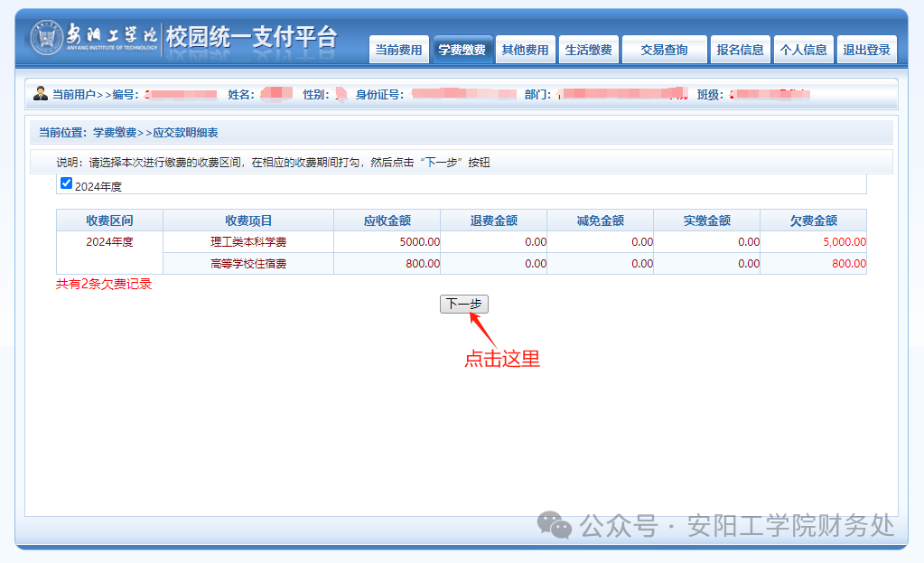This screenshot has height=563, width=924.
Task: Click the red 5,000.00 owed amount
Action: click(x=844, y=242)
